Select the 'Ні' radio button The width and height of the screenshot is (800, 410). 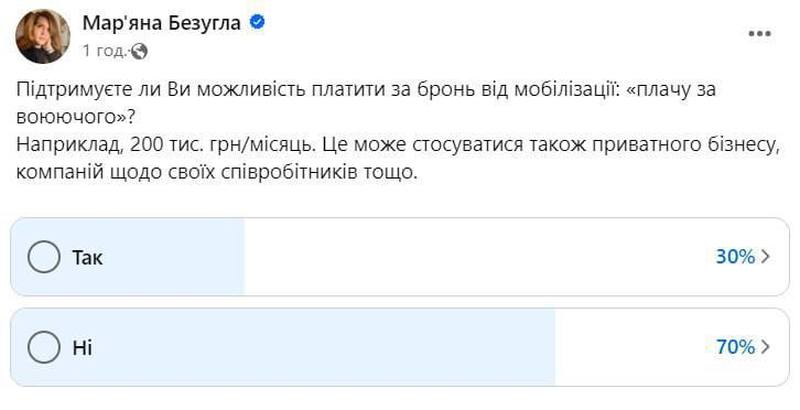pyautogui.click(x=44, y=347)
